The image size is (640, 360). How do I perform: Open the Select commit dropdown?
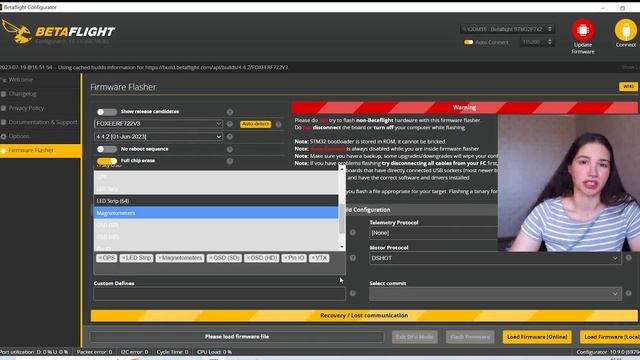495,293
